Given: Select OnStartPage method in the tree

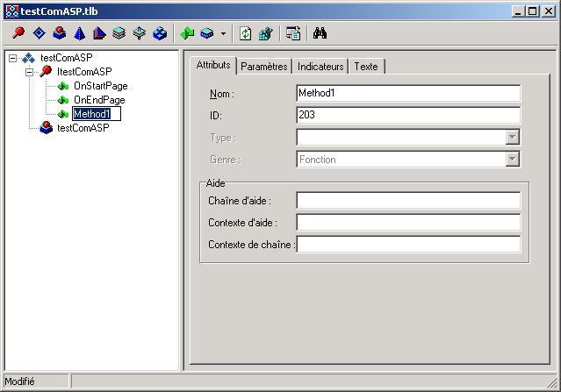Looking at the screenshot, I should [100, 86].
